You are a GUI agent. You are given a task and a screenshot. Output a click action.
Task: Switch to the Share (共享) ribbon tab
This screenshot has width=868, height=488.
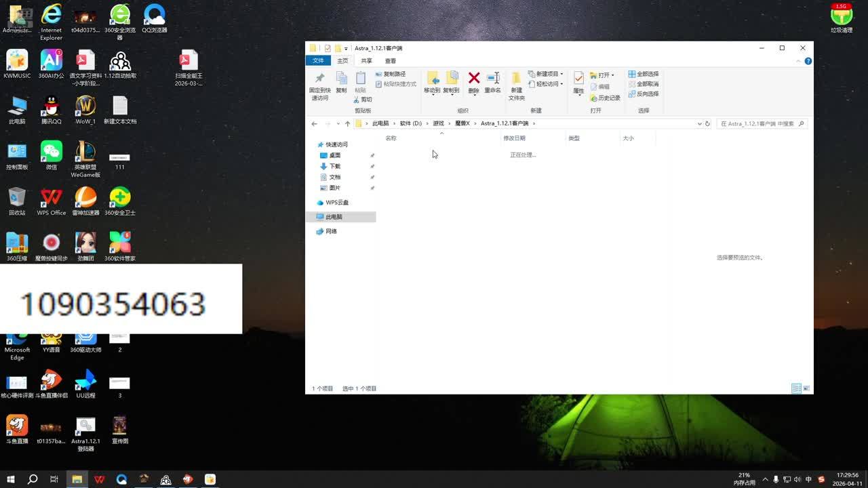point(366,61)
